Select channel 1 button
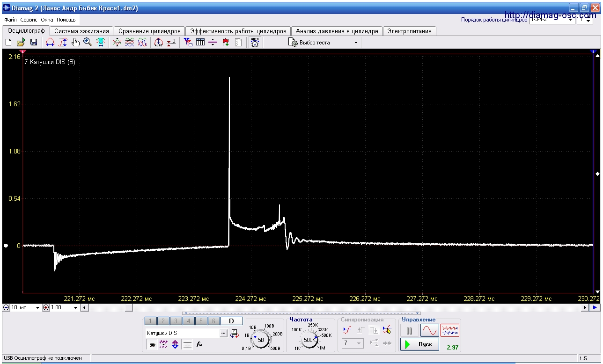Viewport: 603px width, 364px height. point(150,321)
